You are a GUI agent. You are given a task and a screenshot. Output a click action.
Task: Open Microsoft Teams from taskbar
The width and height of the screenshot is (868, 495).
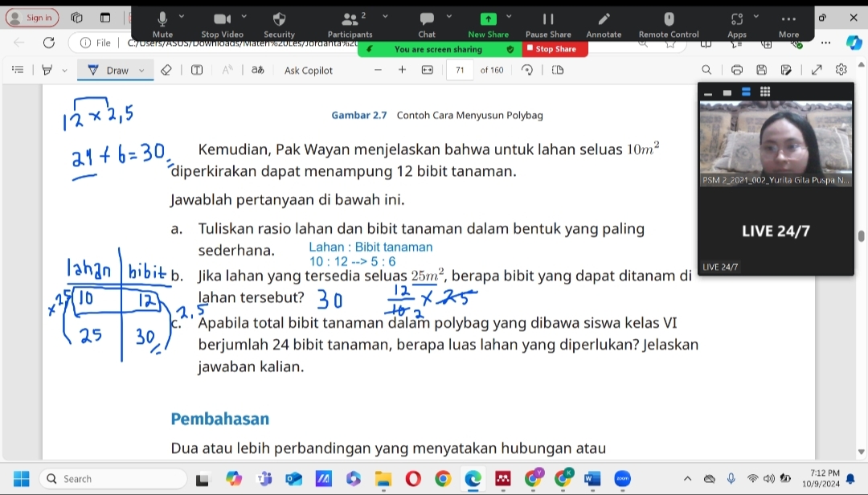pos(264,478)
